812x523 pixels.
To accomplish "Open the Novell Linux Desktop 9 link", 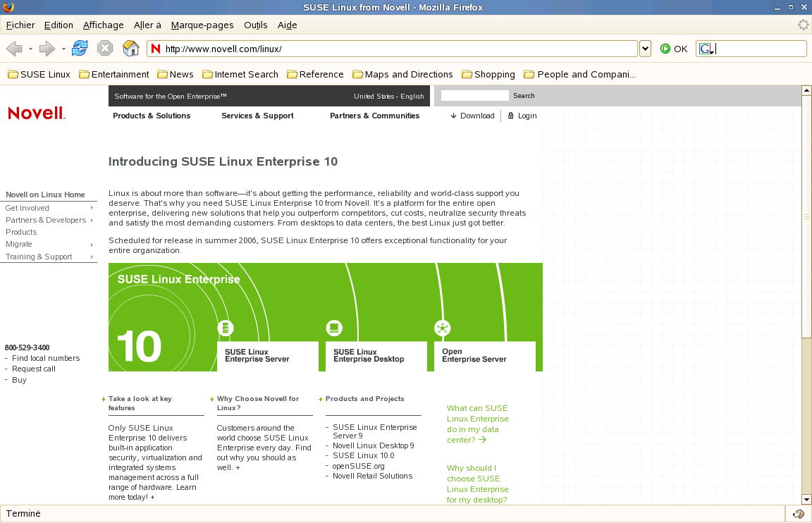I will pos(374,446).
